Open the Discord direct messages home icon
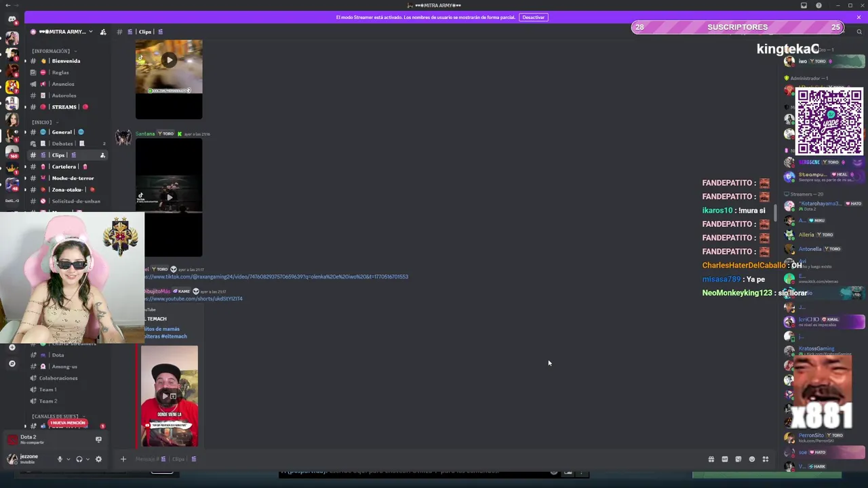The height and width of the screenshot is (488, 868). pyautogui.click(x=12, y=19)
